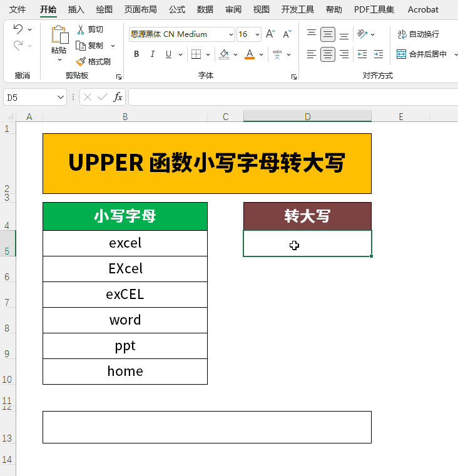The image size is (458, 476).
Task: Open the phonetic guide dropdown arrow
Action: point(289,54)
